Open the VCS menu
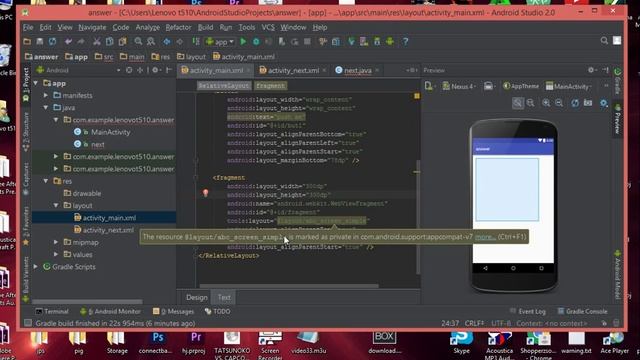This screenshot has width=640, height=360. pos(268,27)
